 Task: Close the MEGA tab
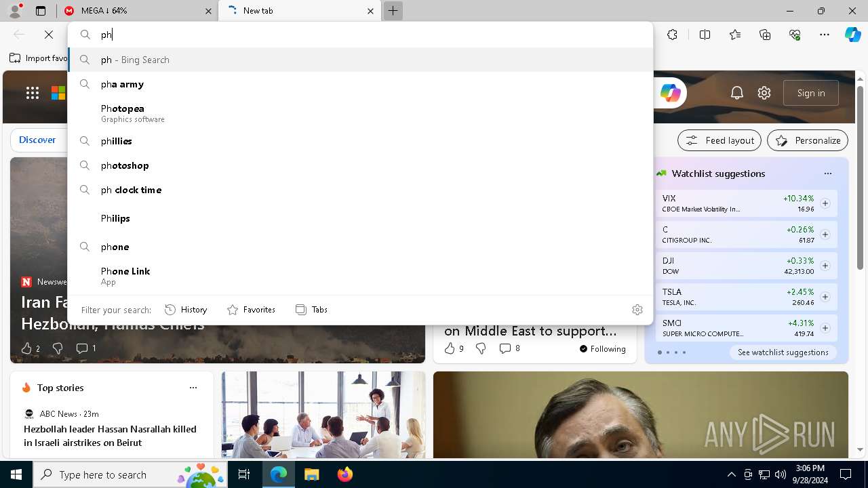click(x=208, y=11)
